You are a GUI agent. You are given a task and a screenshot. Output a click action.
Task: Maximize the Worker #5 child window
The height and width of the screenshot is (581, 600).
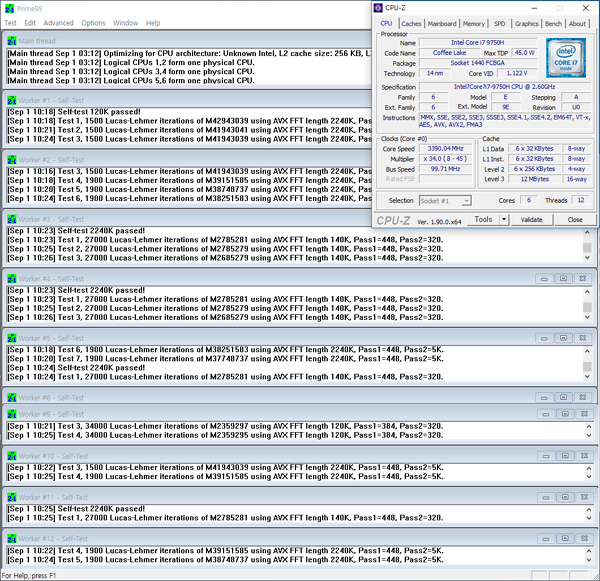(x=563, y=338)
